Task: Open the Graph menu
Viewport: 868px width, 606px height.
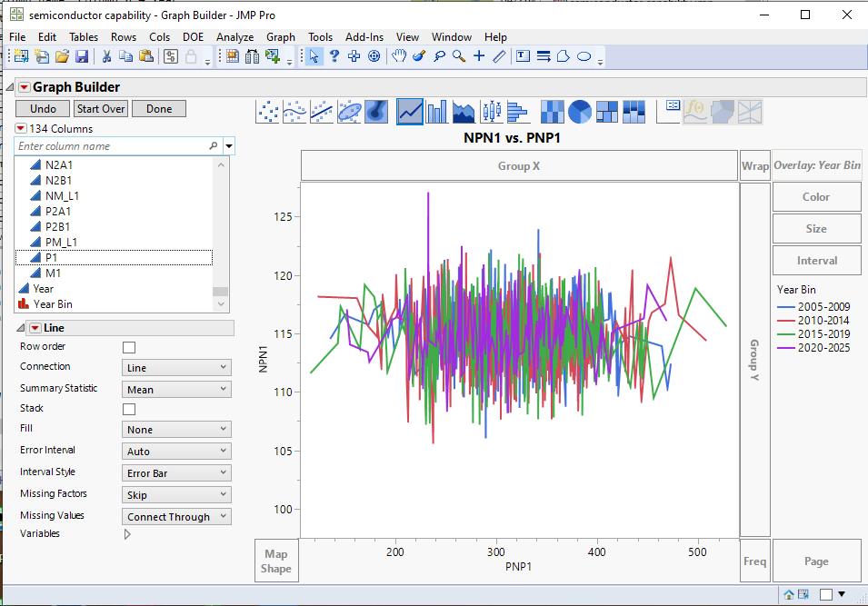Action: point(281,37)
